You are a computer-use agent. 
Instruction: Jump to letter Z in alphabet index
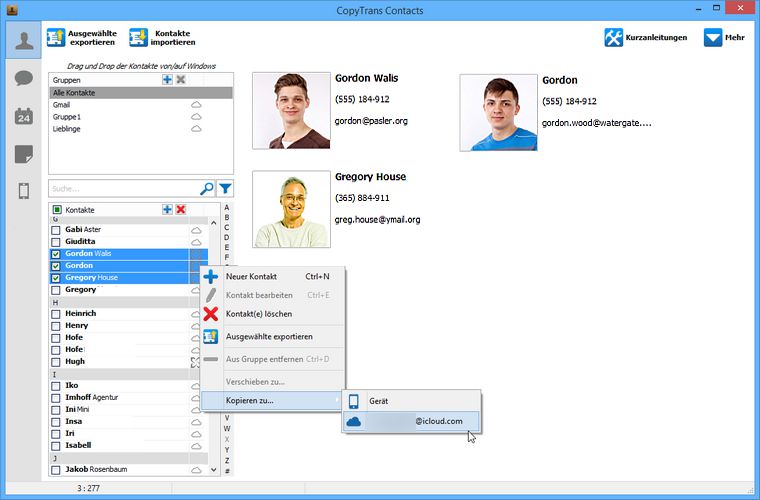point(227,460)
